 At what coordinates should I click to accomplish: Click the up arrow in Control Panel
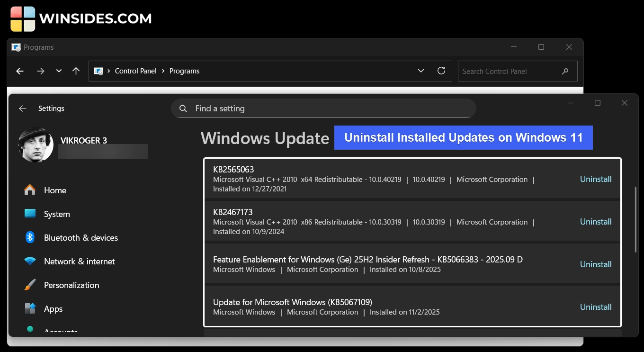(x=76, y=71)
